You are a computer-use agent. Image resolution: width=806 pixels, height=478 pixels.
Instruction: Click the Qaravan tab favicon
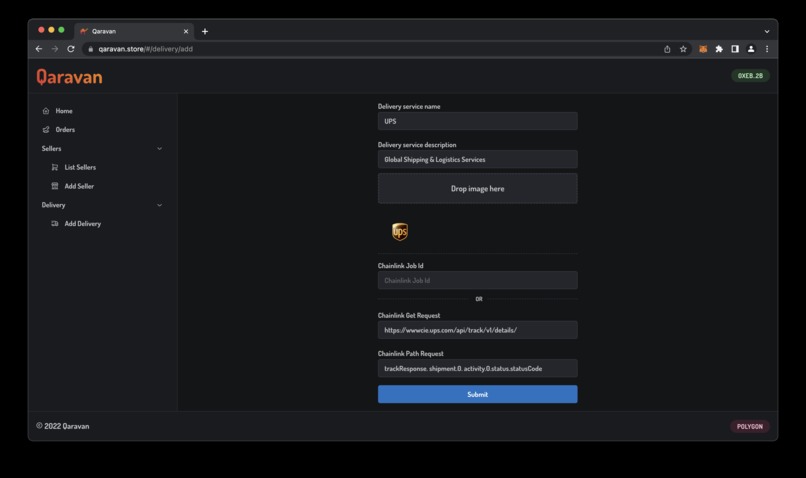[84, 31]
